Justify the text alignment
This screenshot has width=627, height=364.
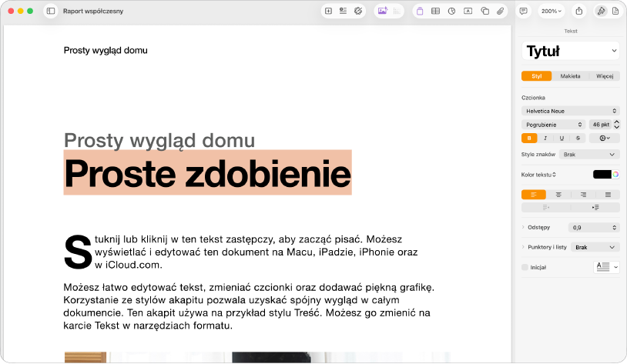click(x=608, y=195)
